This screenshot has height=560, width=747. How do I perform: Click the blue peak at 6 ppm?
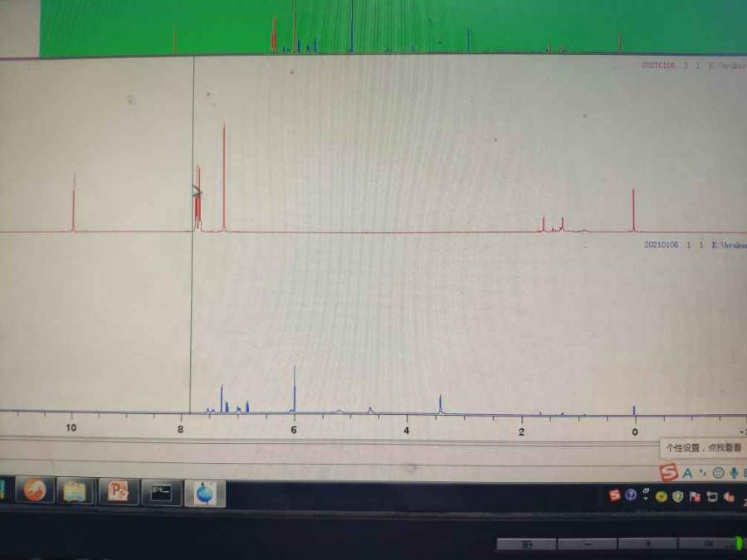tap(295, 389)
